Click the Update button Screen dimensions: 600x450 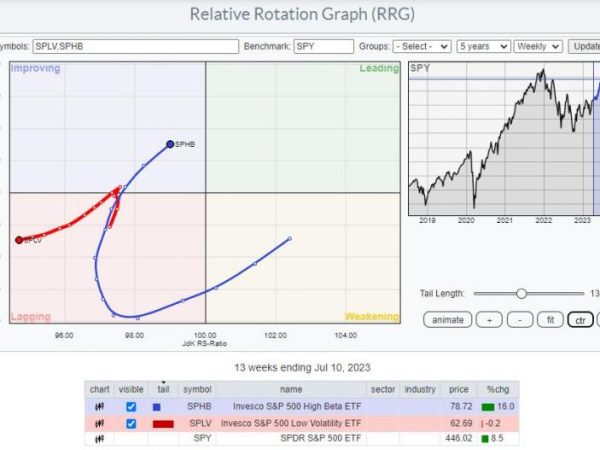click(x=584, y=47)
